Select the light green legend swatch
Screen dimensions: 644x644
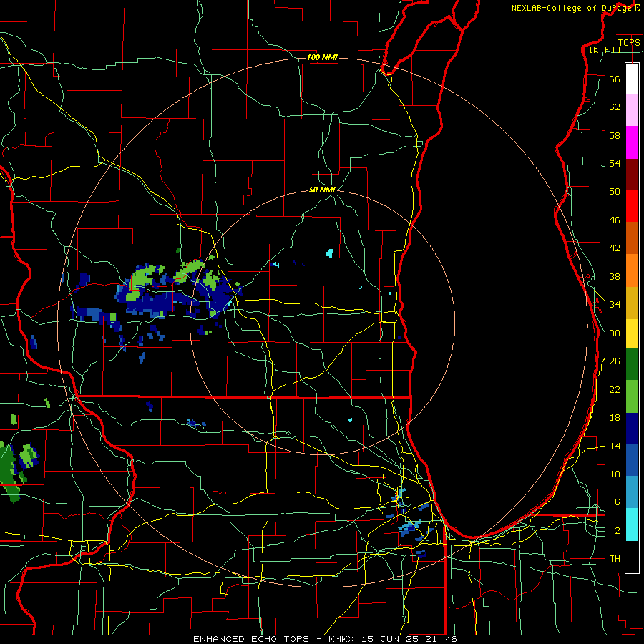(x=632, y=396)
